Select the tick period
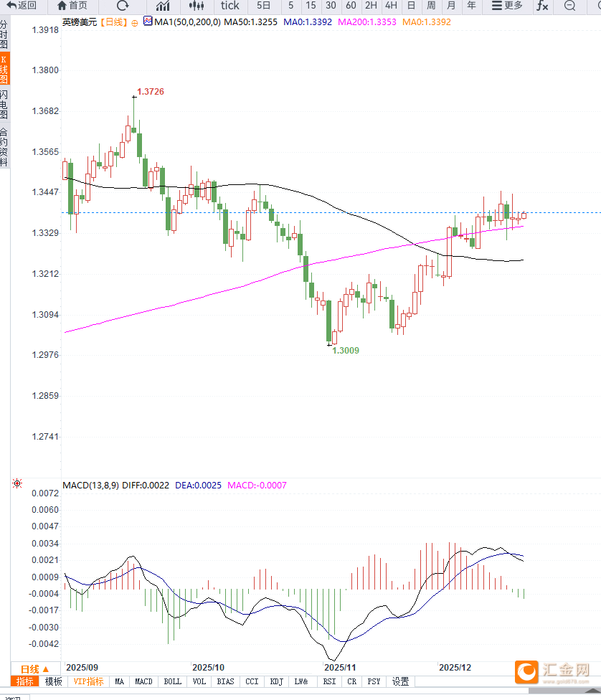Viewport: 601px width, 700px height. point(229,6)
